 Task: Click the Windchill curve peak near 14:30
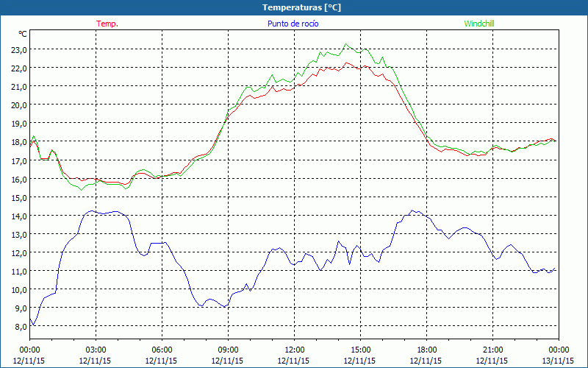tap(346, 44)
